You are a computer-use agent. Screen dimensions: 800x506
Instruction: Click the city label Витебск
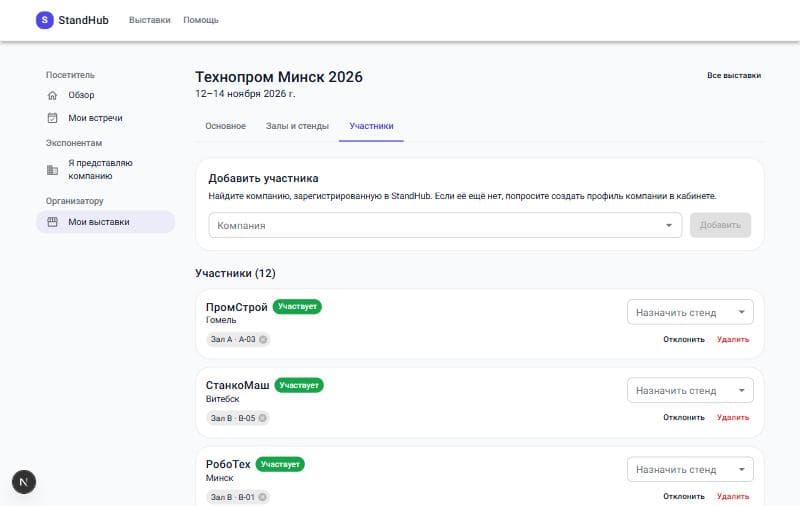(x=222, y=399)
